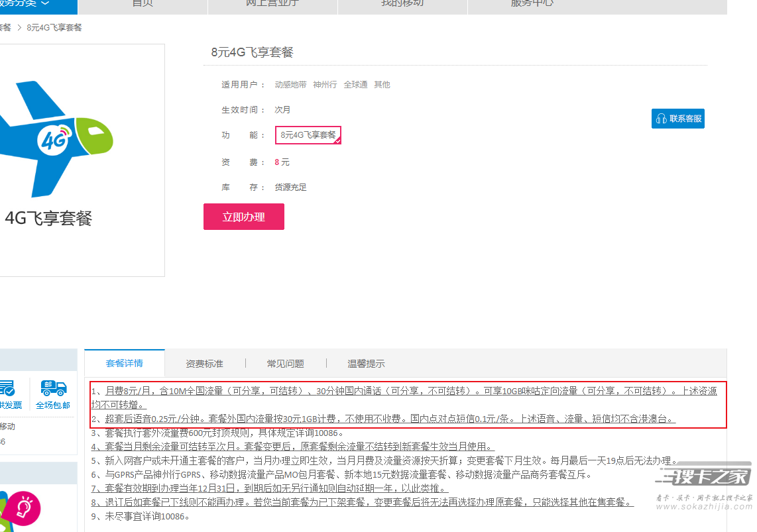Click the 全场包邮 label text
757x532 pixels.
[x=53, y=405]
